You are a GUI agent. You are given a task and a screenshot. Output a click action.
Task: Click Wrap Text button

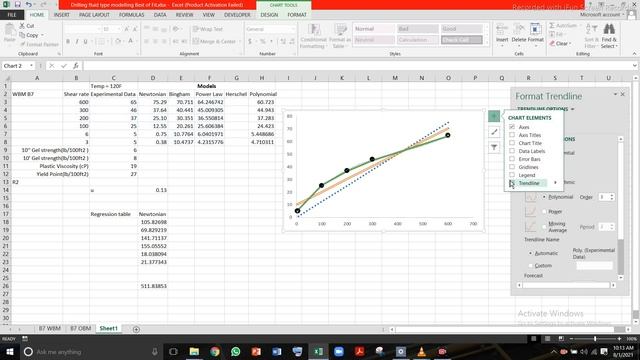[x=208, y=29]
